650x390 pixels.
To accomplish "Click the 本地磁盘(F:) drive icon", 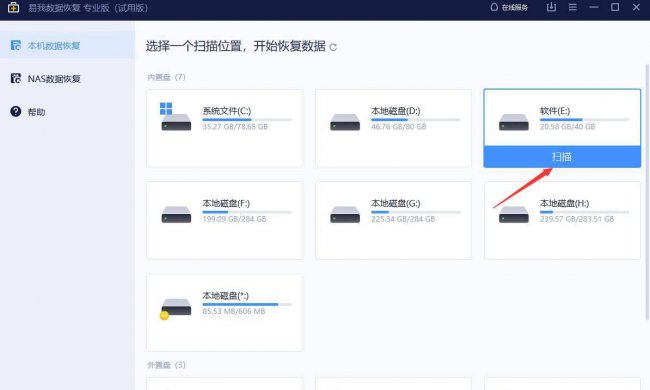I will pyautogui.click(x=176, y=214).
